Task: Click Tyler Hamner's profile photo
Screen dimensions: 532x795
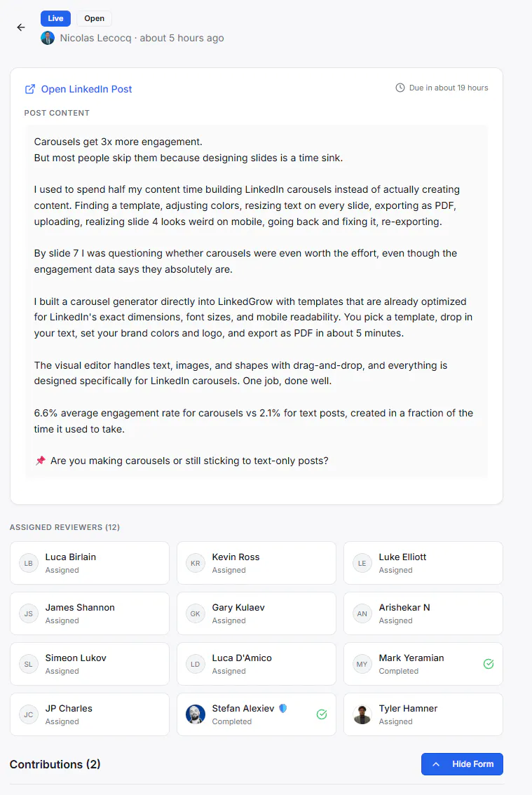Action: (362, 714)
